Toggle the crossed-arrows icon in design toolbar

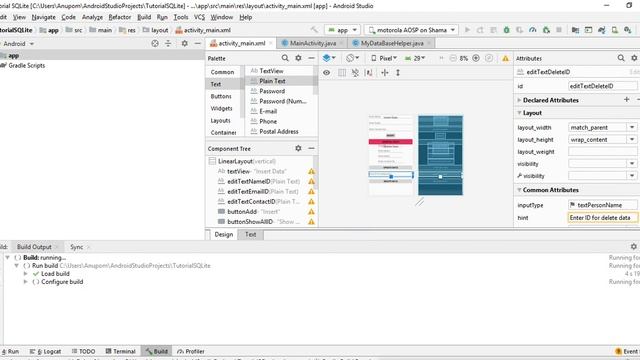(384, 73)
